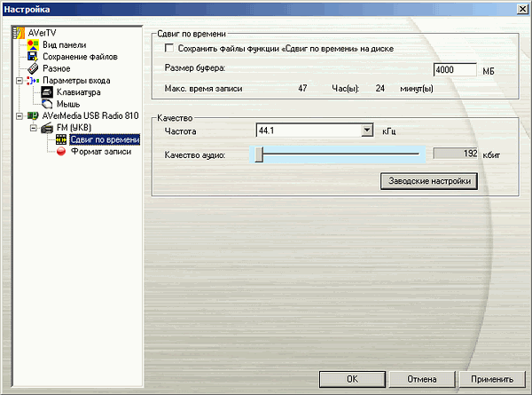Select Параметры входа tree item
532x395 pixels.
tap(76, 81)
